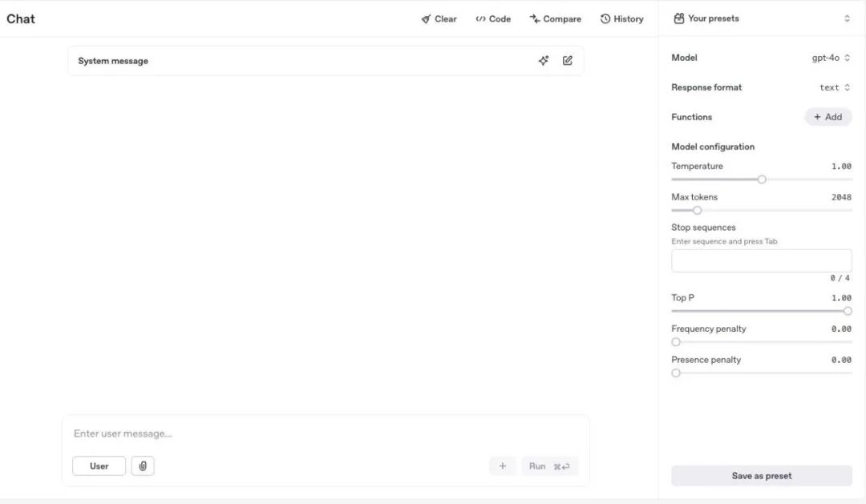The image size is (866, 504).
Task: Click the edit system message pencil icon
Action: (x=567, y=61)
